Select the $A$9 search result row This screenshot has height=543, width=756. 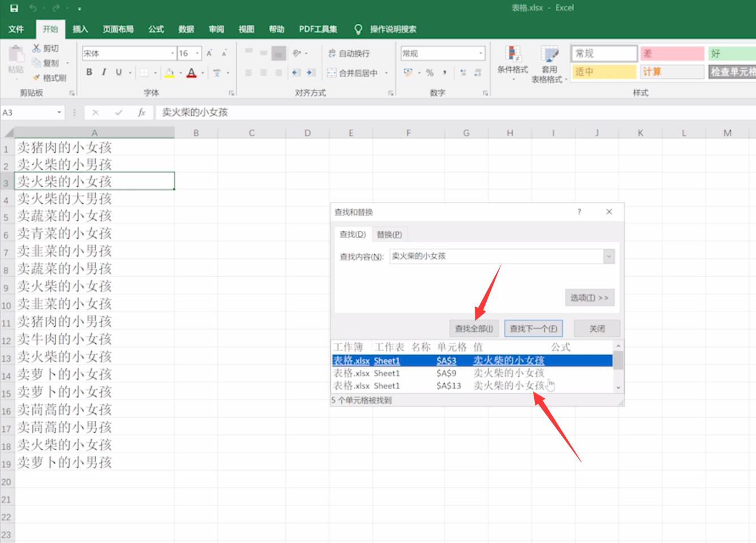[472, 373]
